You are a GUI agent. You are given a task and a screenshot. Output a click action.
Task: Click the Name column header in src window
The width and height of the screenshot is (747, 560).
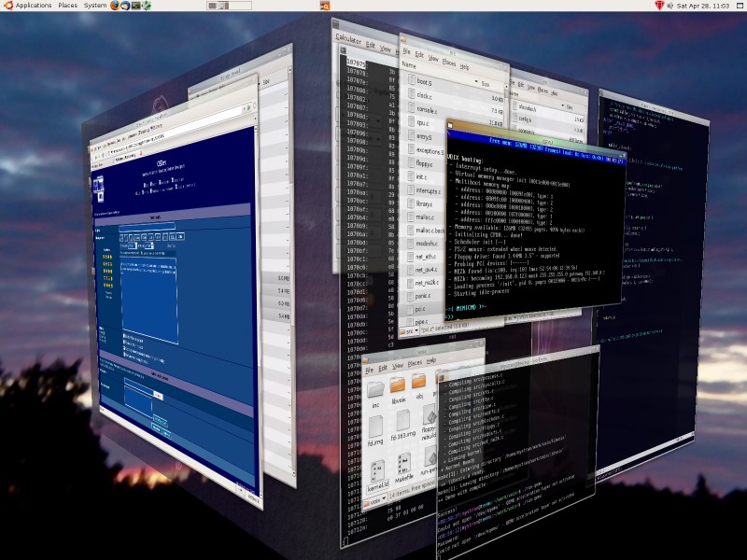coord(409,64)
